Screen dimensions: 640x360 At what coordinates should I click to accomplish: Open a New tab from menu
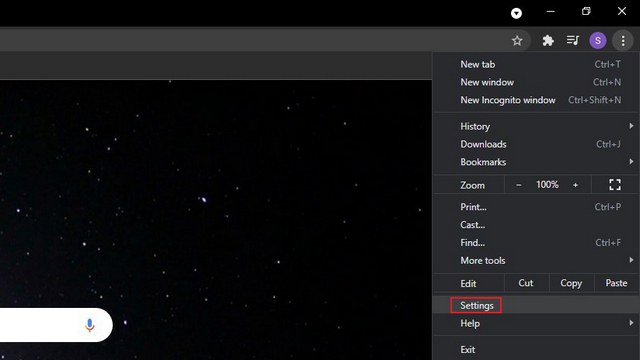[536, 64]
